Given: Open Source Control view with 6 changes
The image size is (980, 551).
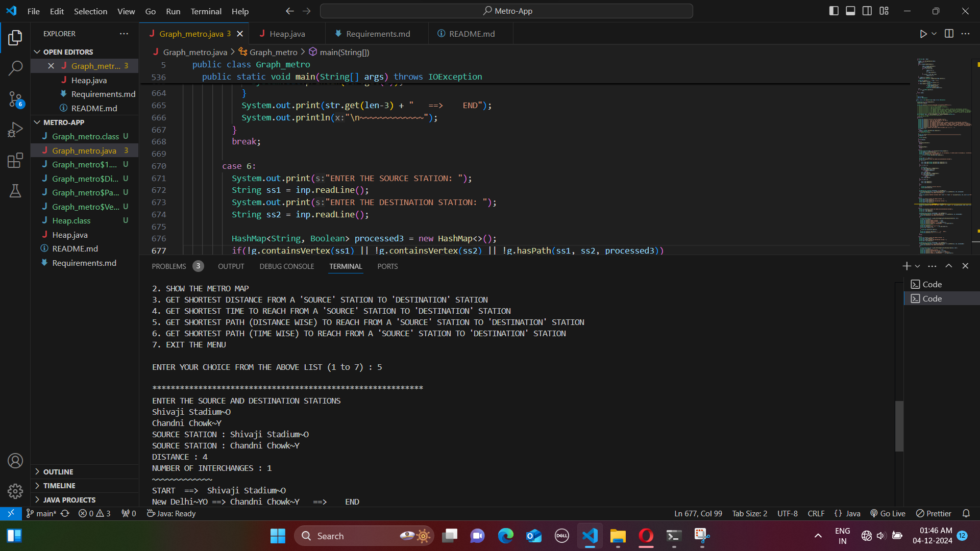Looking at the screenshot, I should tap(15, 99).
